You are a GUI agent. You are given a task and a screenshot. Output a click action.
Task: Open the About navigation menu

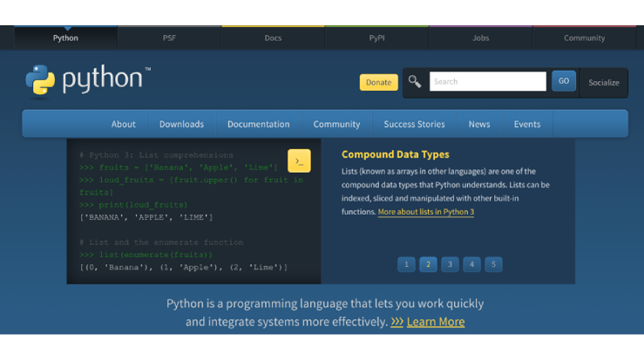(124, 124)
